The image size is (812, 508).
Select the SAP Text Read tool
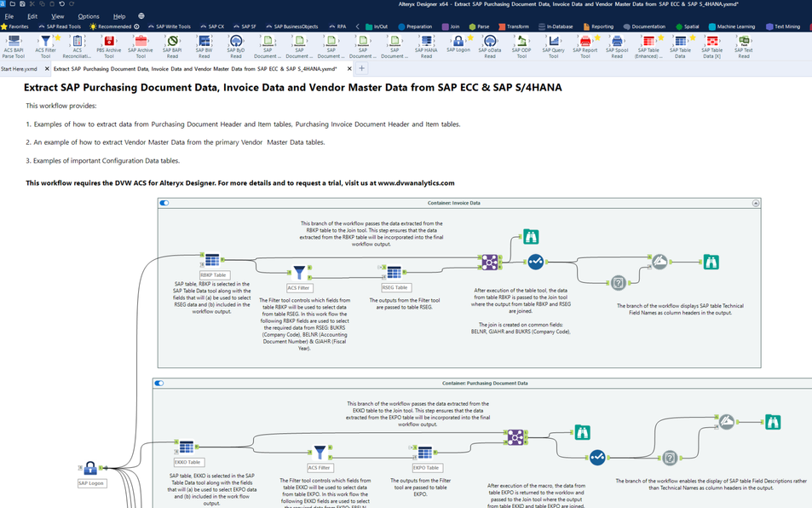[744, 47]
